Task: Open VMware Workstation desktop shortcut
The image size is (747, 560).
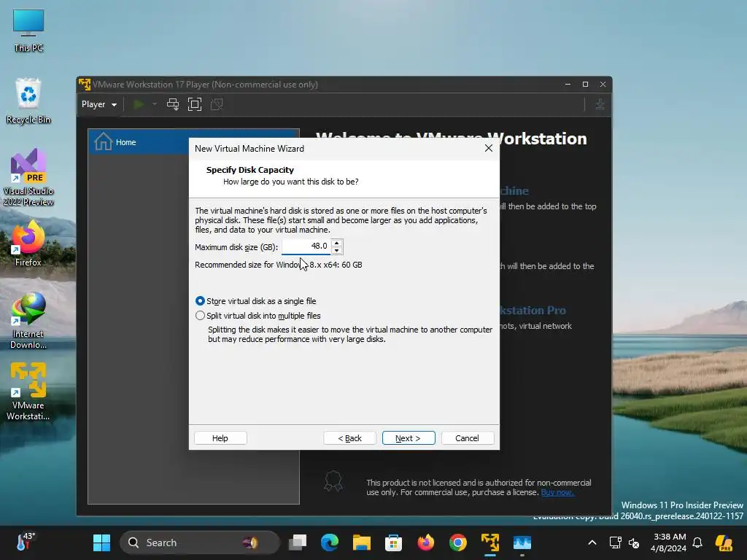Action: pyautogui.click(x=28, y=392)
